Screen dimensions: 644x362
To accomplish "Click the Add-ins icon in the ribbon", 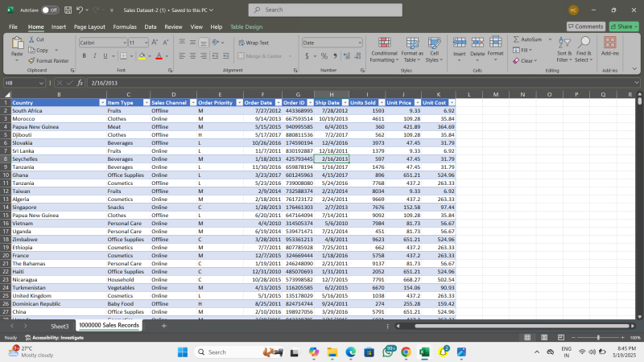I will [x=610, y=43].
